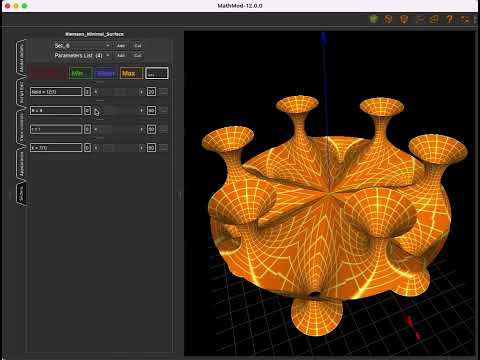Click the max value box showing 20
The height and width of the screenshot is (360, 480).
pyautogui.click(x=151, y=92)
